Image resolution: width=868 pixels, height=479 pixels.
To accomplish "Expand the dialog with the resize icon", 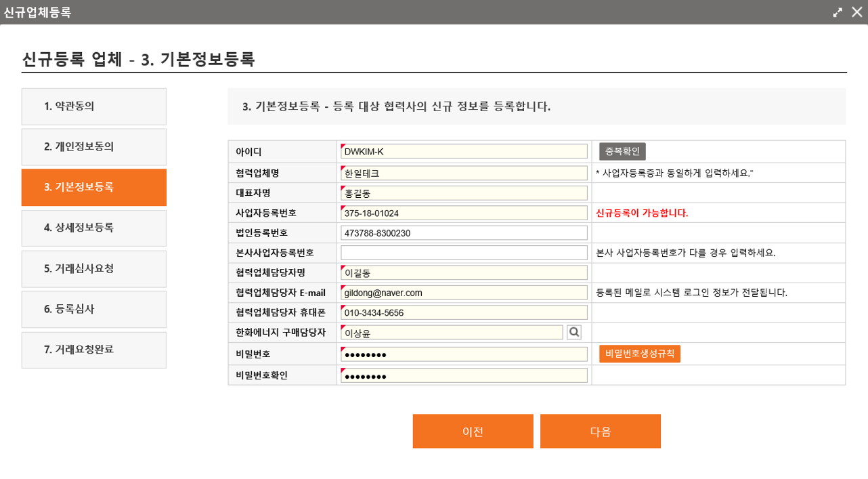I will [838, 12].
